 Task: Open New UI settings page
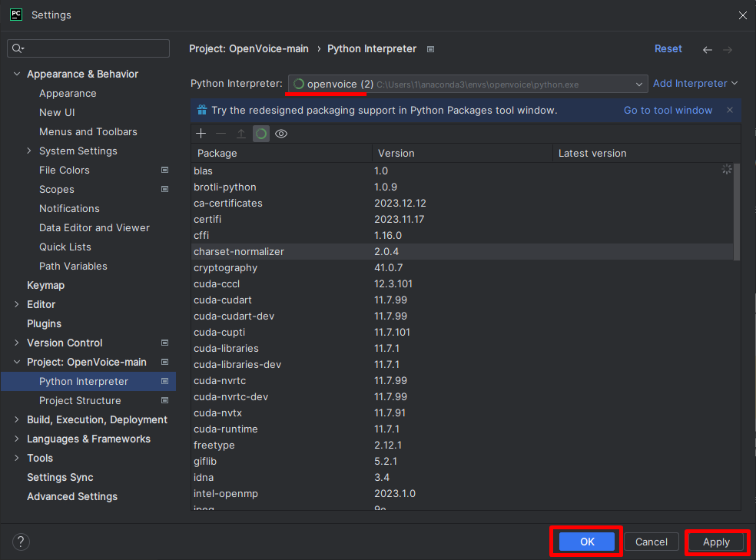click(x=57, y=112)
